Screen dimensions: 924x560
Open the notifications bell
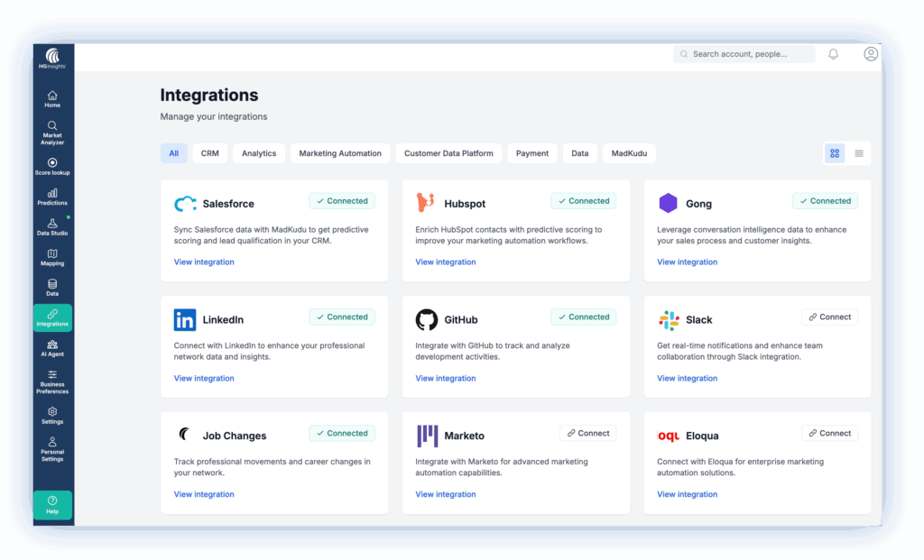(x=833, y=54)
